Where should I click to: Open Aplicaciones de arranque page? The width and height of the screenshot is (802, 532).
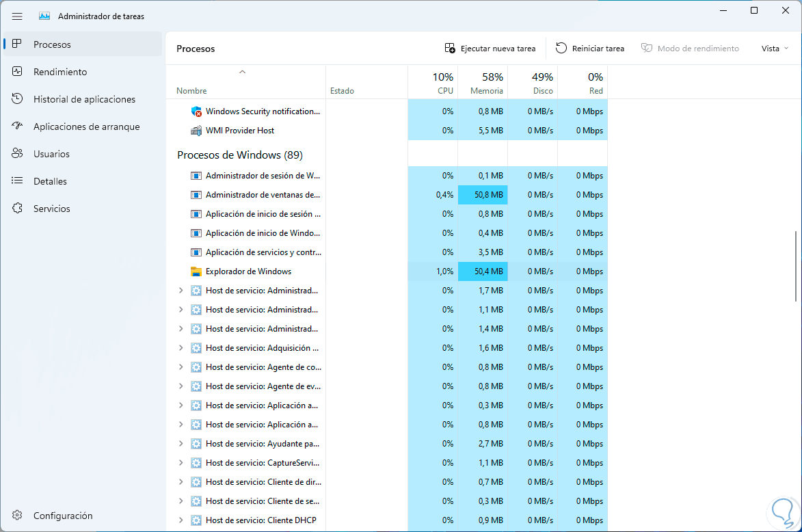[83, 127]
